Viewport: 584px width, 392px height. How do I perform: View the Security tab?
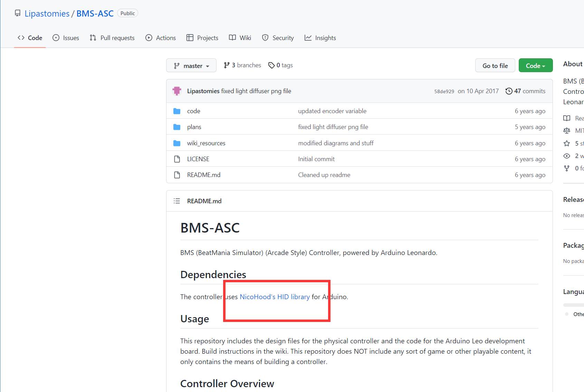pos(278,38)
